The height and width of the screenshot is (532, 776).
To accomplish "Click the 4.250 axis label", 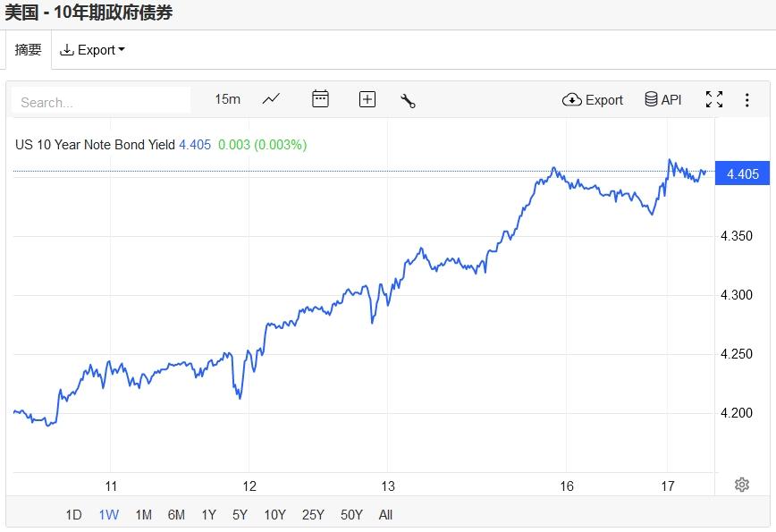I will click(x=737, y=354).
